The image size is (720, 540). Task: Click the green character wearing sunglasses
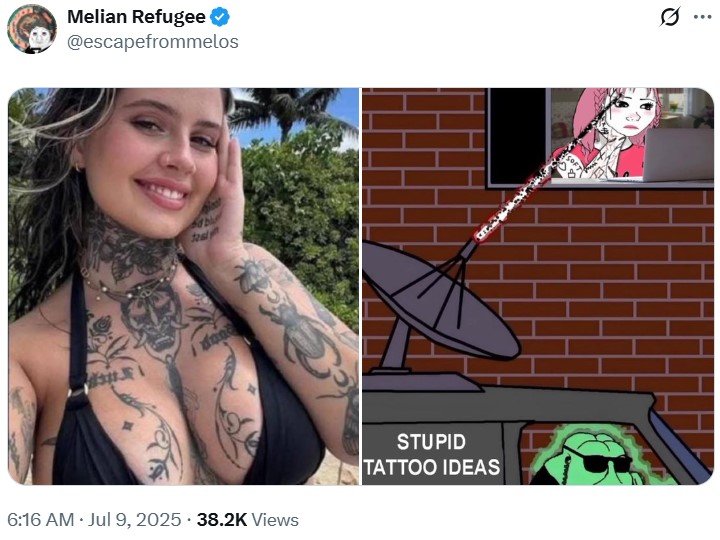(x=597, y=456)
